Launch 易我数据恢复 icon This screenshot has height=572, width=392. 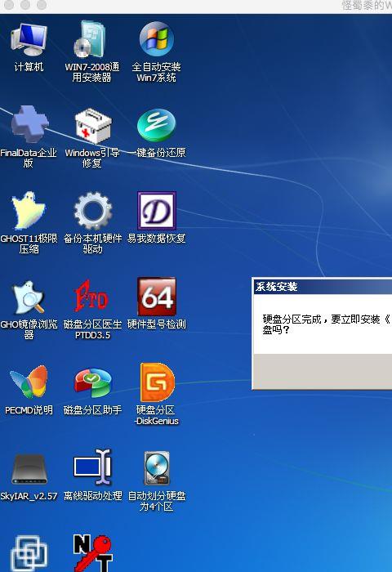(x=157, y=211)
